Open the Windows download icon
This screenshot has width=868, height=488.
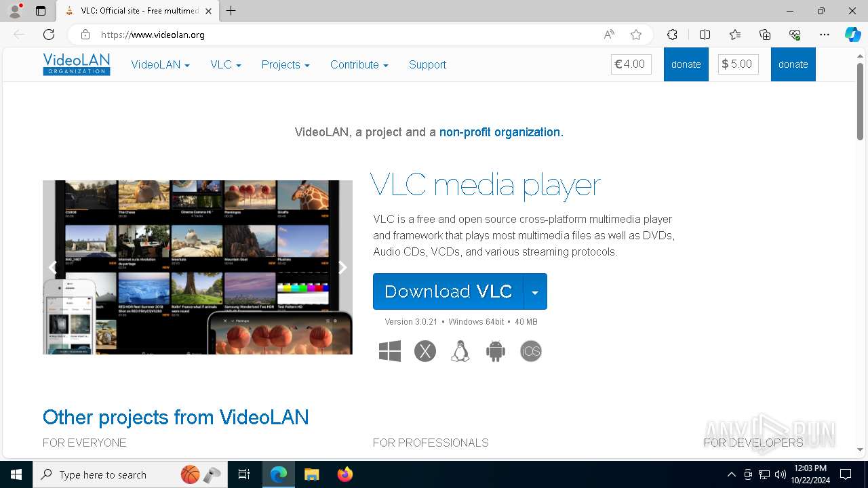point(390,351)
